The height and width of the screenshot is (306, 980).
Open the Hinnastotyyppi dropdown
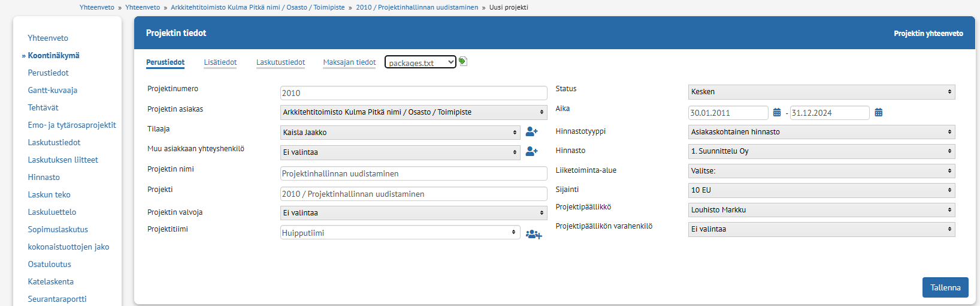(x=822, y=132)
